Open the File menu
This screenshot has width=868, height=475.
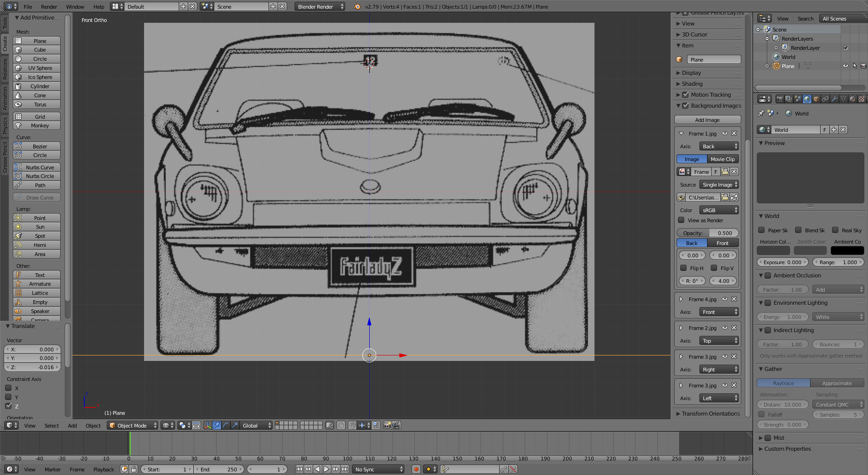point(28,6)
